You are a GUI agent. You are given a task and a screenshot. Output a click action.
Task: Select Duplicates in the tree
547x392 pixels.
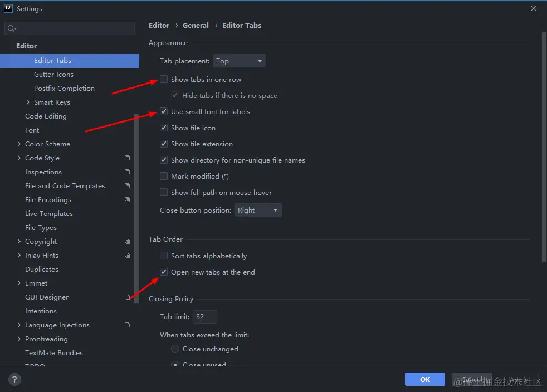coord(42,269)
